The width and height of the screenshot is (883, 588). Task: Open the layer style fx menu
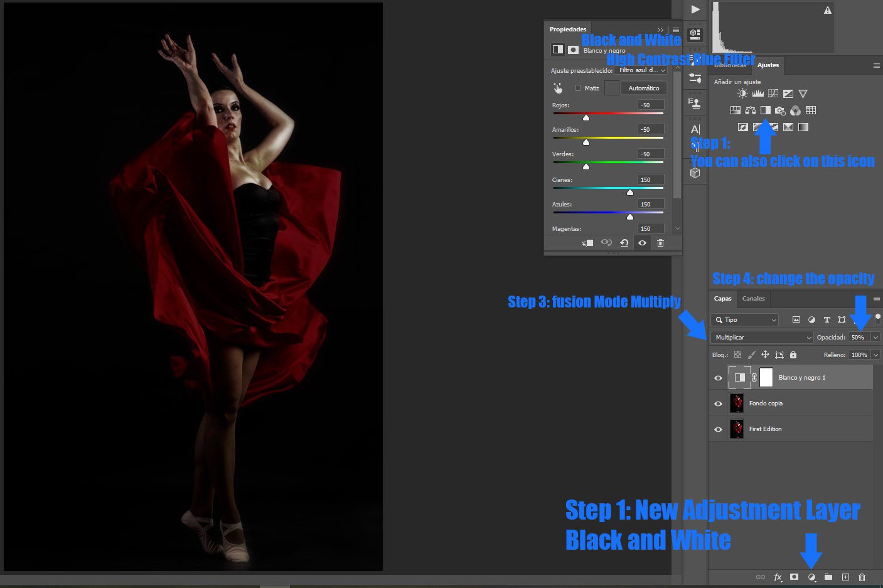point(778,577)
